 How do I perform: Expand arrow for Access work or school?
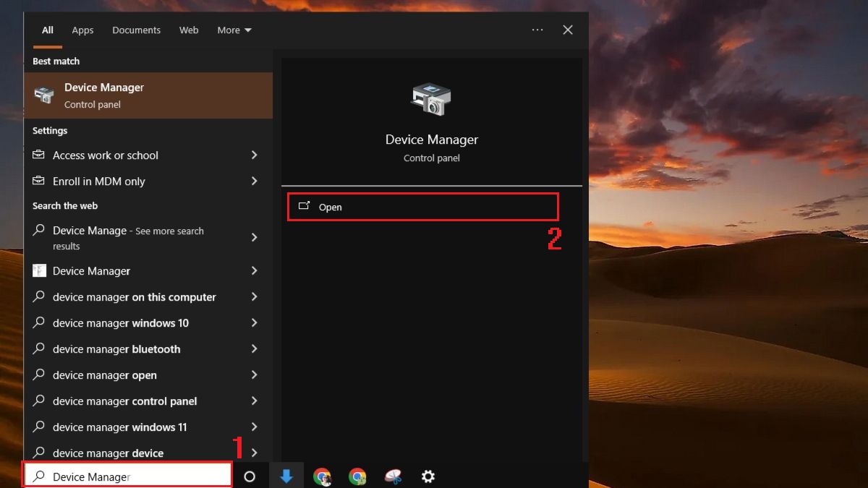pos(254,155)
